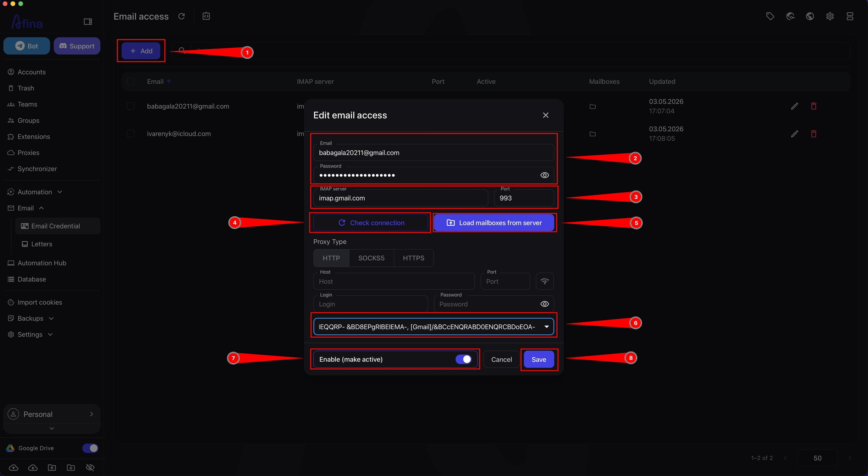Image resolution: width=868 pixels, height=476 pixels.
Task: Toggle the Google Drive switch
Action: coord(90,448)
